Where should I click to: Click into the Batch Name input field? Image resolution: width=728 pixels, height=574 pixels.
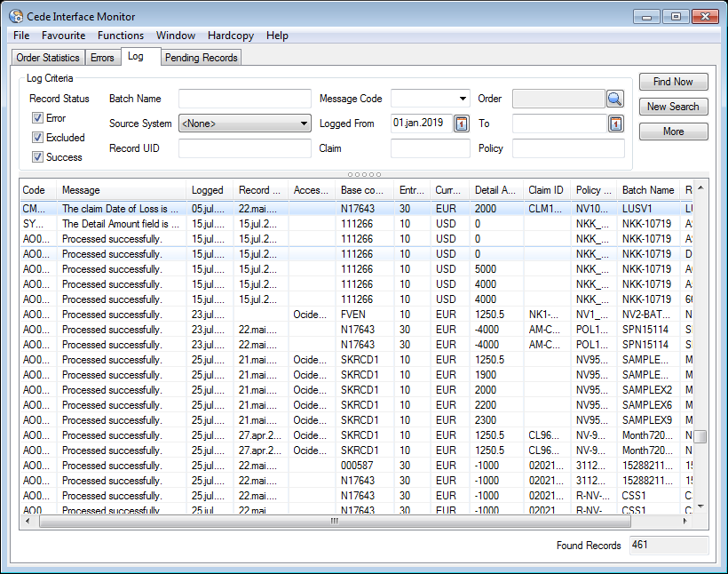click(244, 99)
